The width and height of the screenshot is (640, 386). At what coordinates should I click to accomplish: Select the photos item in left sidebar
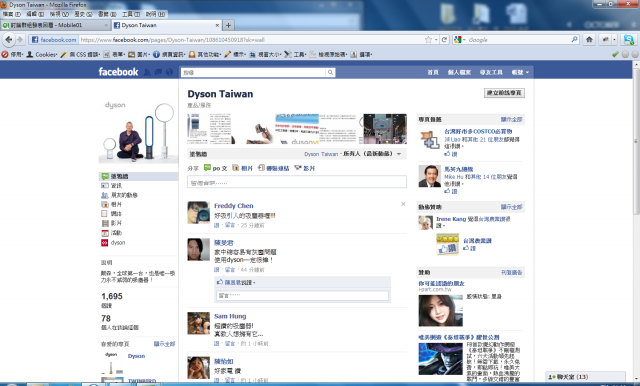116,204
